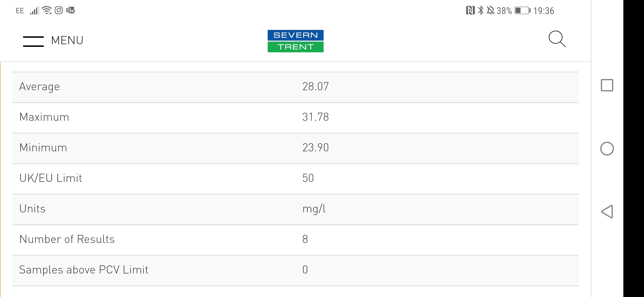Image resolution: width=644 pixels, height=297 pixels.
Task: Tap the Android recent apps square button
Action: [607, 85]
